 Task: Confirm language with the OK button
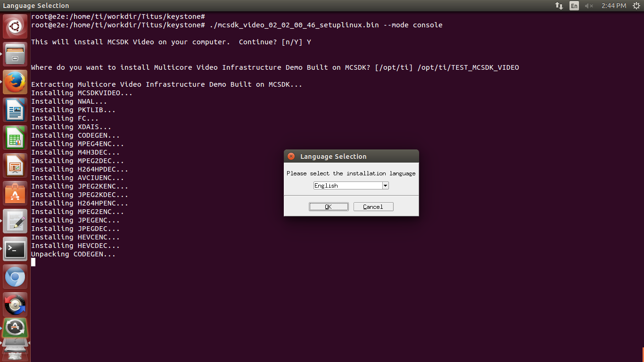pos(329,207)
